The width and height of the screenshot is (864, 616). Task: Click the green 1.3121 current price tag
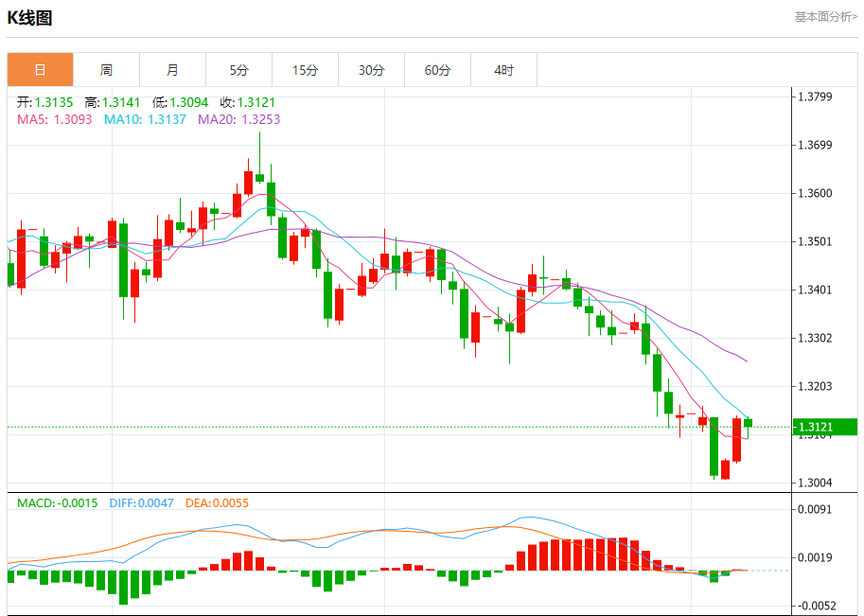825,427
